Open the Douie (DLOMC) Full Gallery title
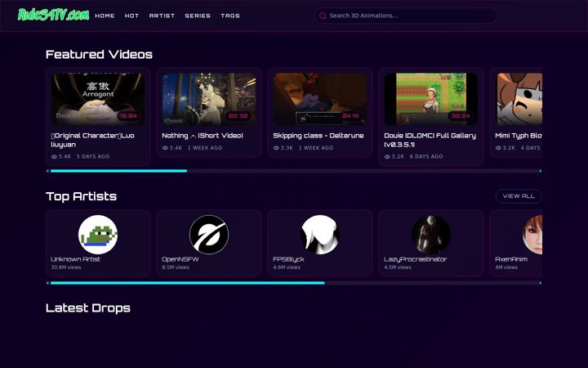 click(430, 140)
